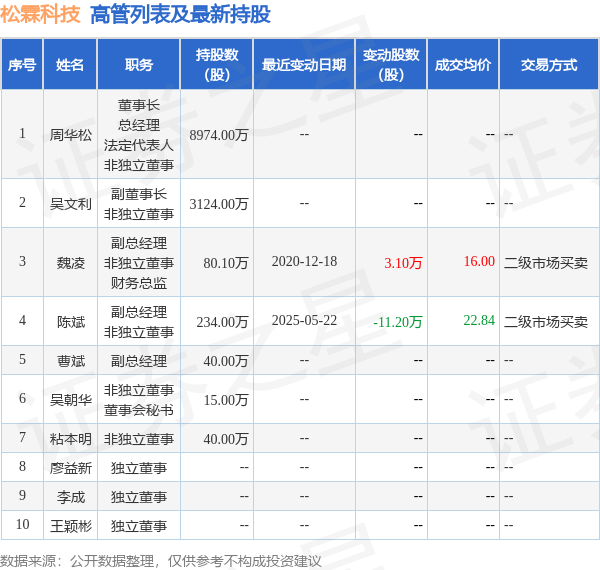Click 吴朝华's position cell with 董事会秘书
600x570 pixels.
point(139,400)
